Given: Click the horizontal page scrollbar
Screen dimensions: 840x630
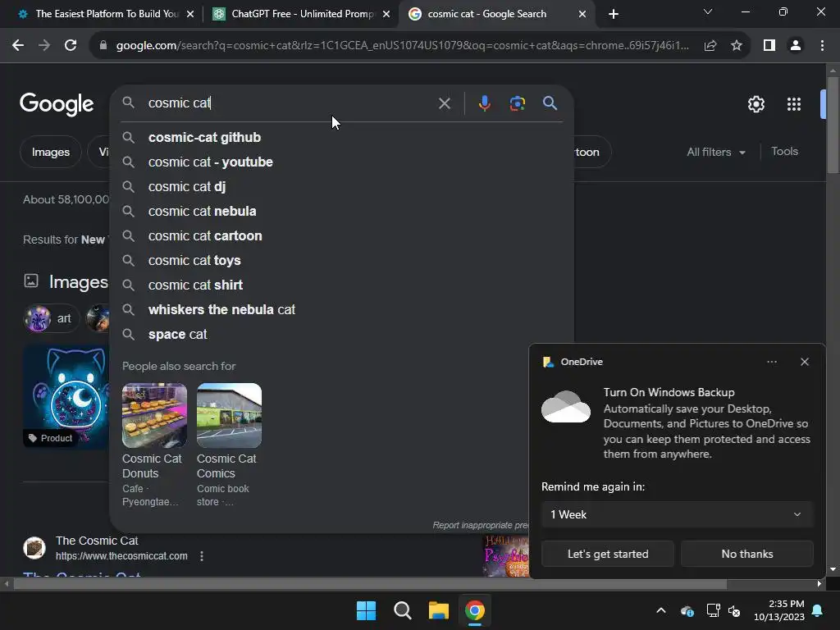Looking at the screenshot, I should pyautogui.click(x=370, y=584).
